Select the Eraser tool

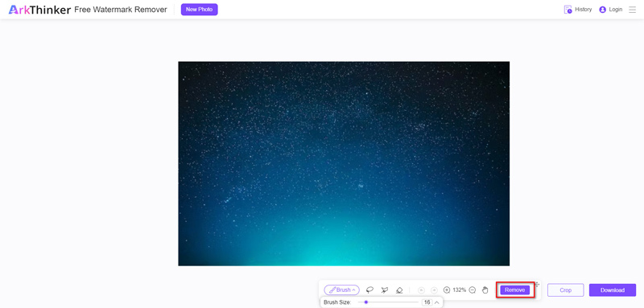pos(399,290)
